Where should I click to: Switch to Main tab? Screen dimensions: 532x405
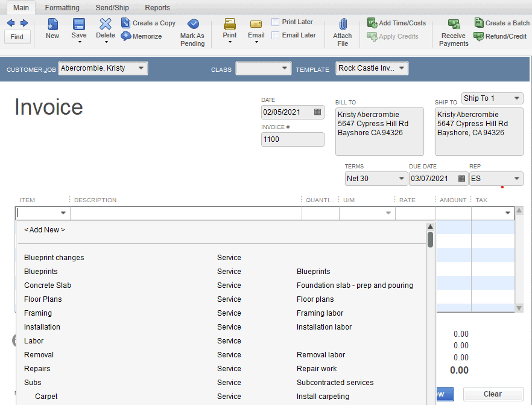point(21,8)
